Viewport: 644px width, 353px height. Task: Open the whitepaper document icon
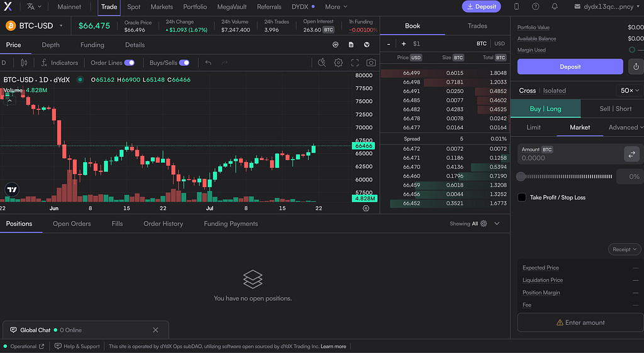pyautogui.click(x=351, y=45)
